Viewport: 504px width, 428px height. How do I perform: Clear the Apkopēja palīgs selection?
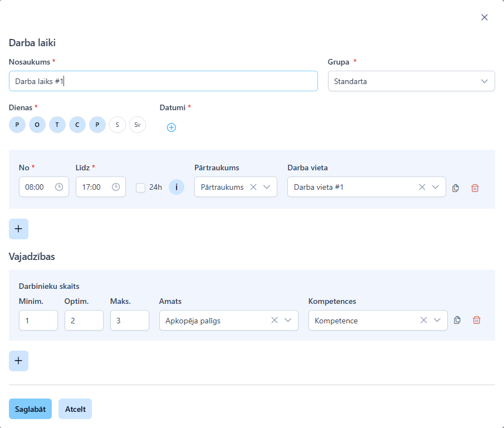[275, 320]
